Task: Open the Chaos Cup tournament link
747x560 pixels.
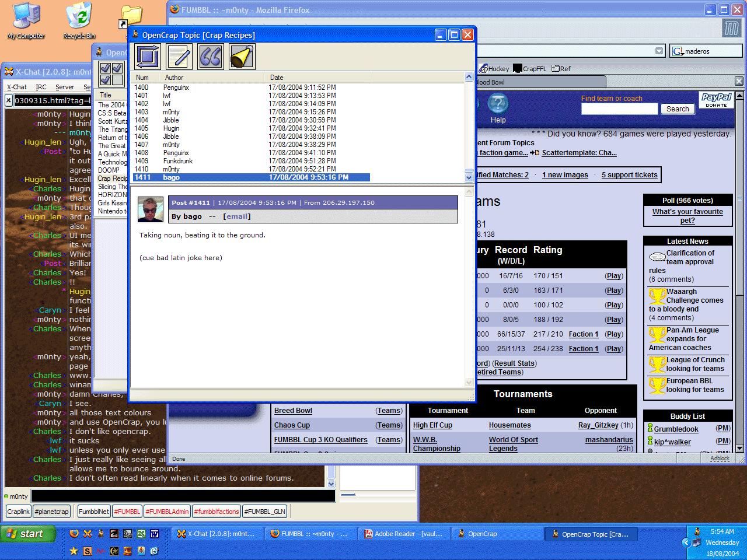Action: tap(292, 425)
